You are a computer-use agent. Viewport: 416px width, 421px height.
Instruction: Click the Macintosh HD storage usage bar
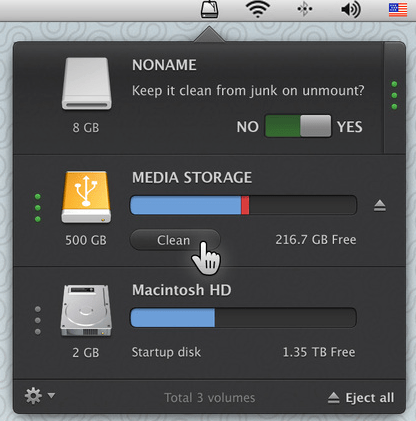point(243,318)
